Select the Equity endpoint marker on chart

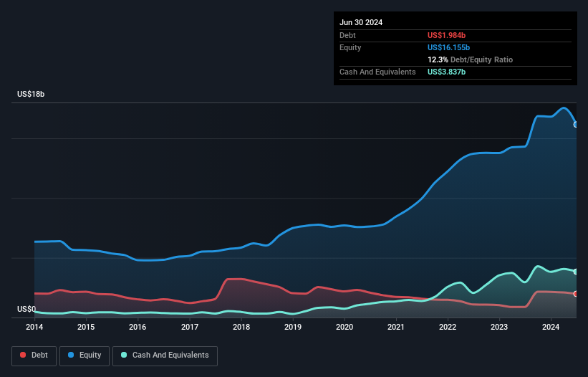[576, 125]
